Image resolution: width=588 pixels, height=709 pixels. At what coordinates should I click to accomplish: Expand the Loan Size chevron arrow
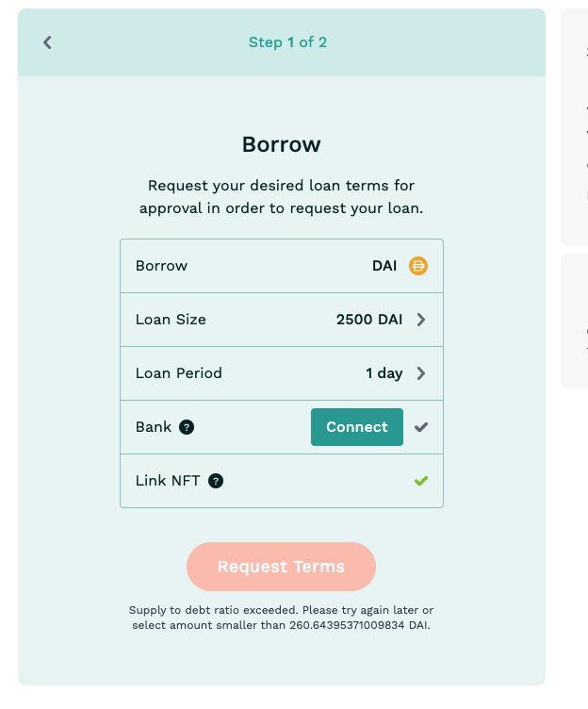point(421,320)
